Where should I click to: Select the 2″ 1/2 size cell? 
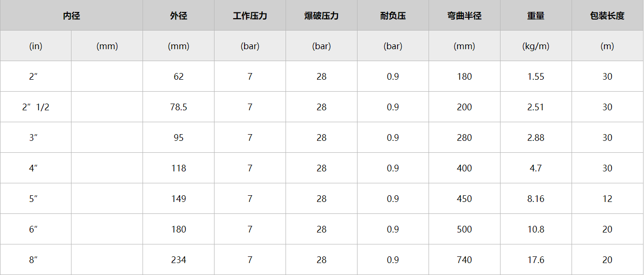click(36, 107)
